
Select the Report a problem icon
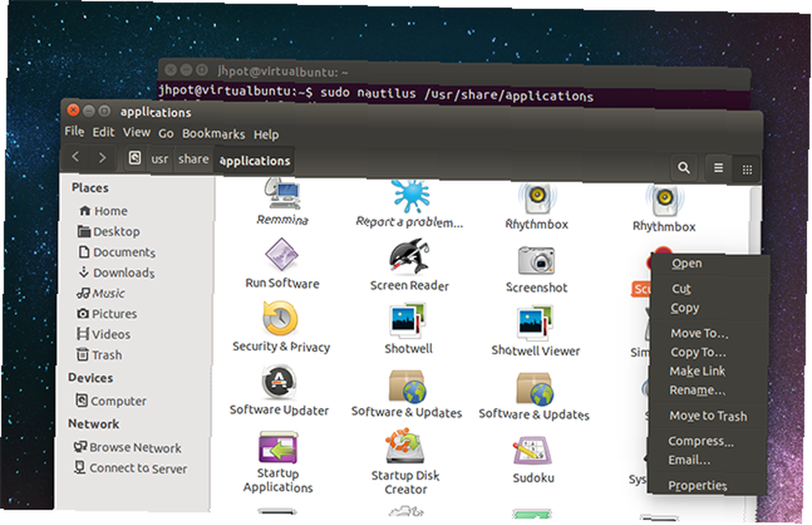411,197
